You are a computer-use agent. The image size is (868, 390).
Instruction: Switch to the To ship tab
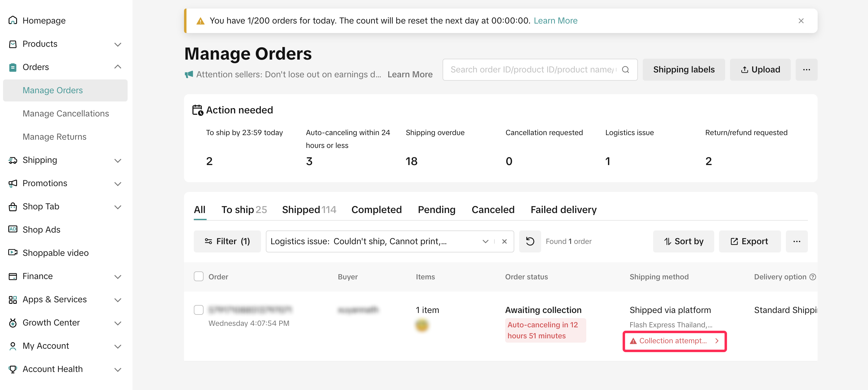coord(244,209)
